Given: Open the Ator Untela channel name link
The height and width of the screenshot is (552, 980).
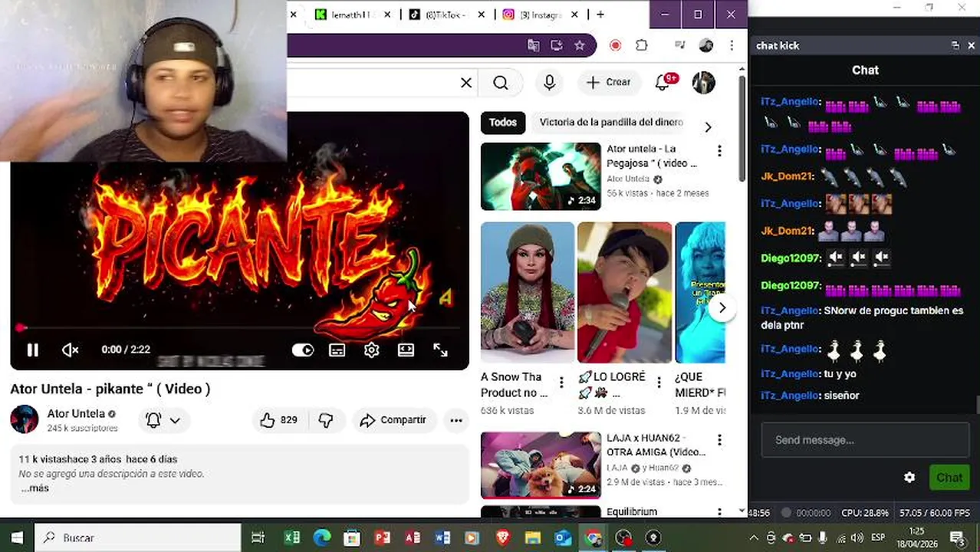Looking at the screenshot, I should [x=76, y=413].
